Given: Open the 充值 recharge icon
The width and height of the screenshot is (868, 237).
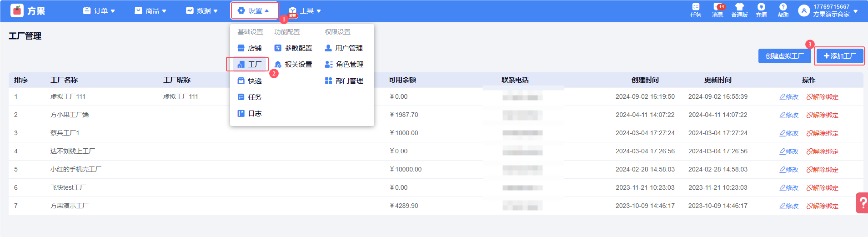Looking at the screenshot, I should (761, 7).
